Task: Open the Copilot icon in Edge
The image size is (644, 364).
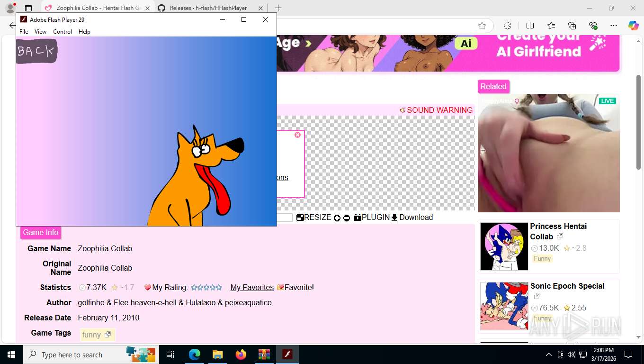Action: (633, 26)
